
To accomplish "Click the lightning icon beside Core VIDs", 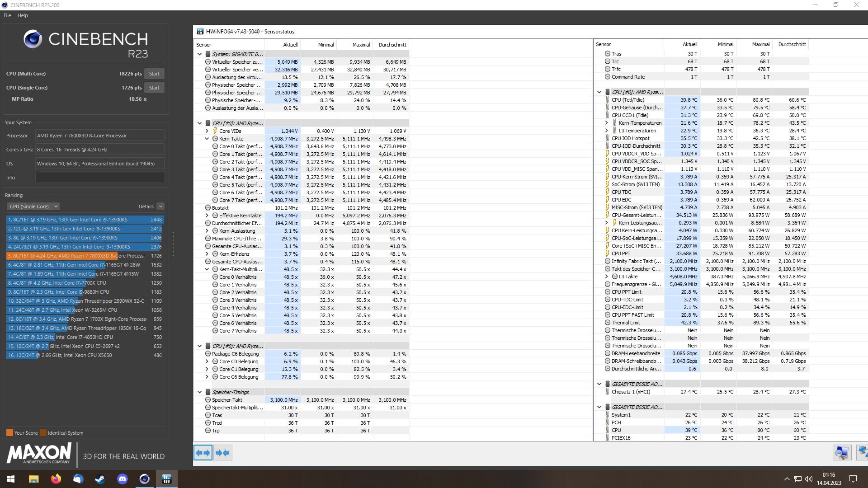I will pos(215,131).
